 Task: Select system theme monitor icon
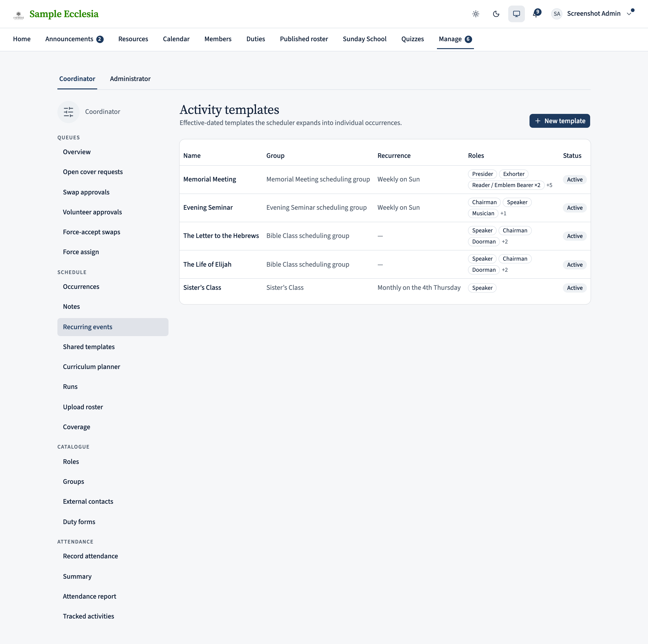click(x=516, y=14)
